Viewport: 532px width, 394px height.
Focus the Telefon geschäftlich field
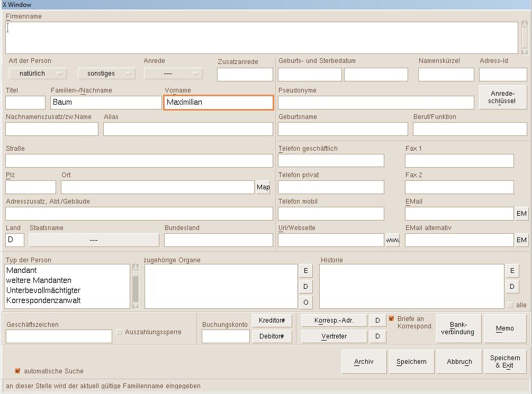click(x=331, y=161)
